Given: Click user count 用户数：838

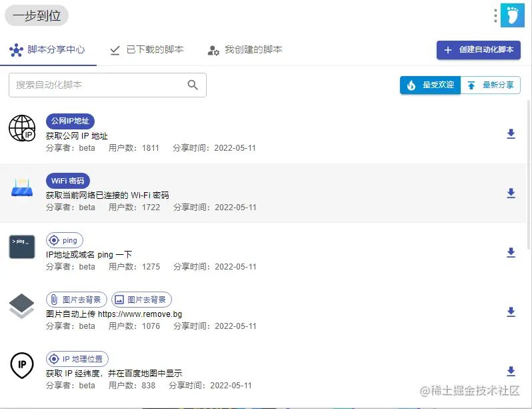Looking at the screenshot, I should pos(131,386).
